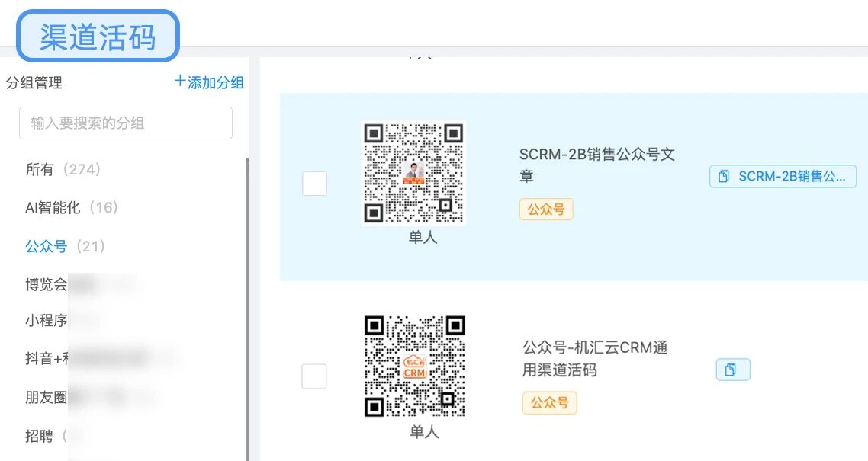Select the 所有 (274) group
Image resolution: width=868 pixels, height=461 pixels.
point(63,169)
